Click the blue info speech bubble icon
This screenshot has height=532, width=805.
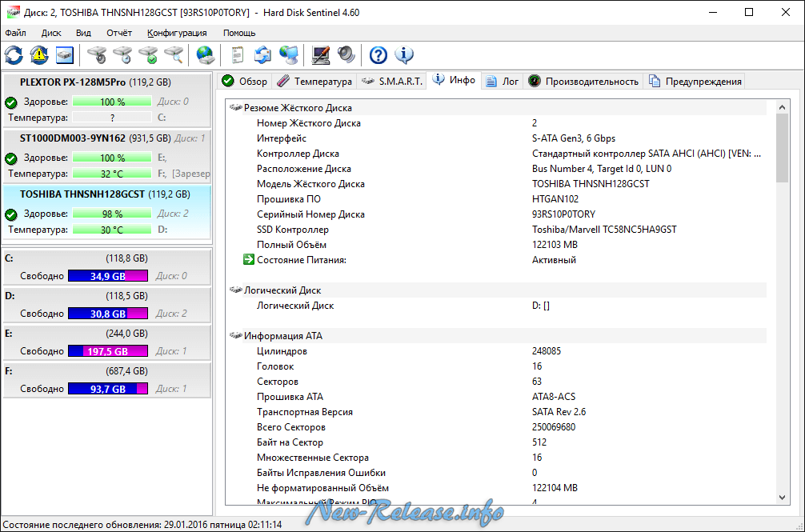click(404, 55)
